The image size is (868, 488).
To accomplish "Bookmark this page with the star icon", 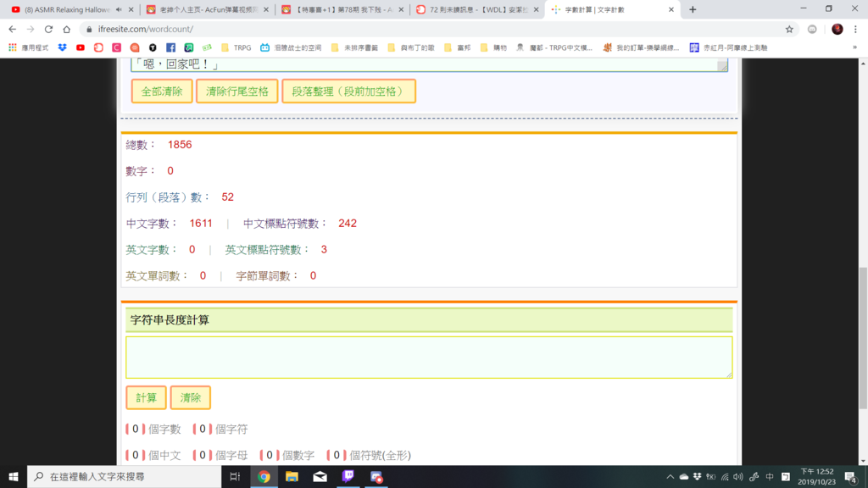I will tap(789, 30).
